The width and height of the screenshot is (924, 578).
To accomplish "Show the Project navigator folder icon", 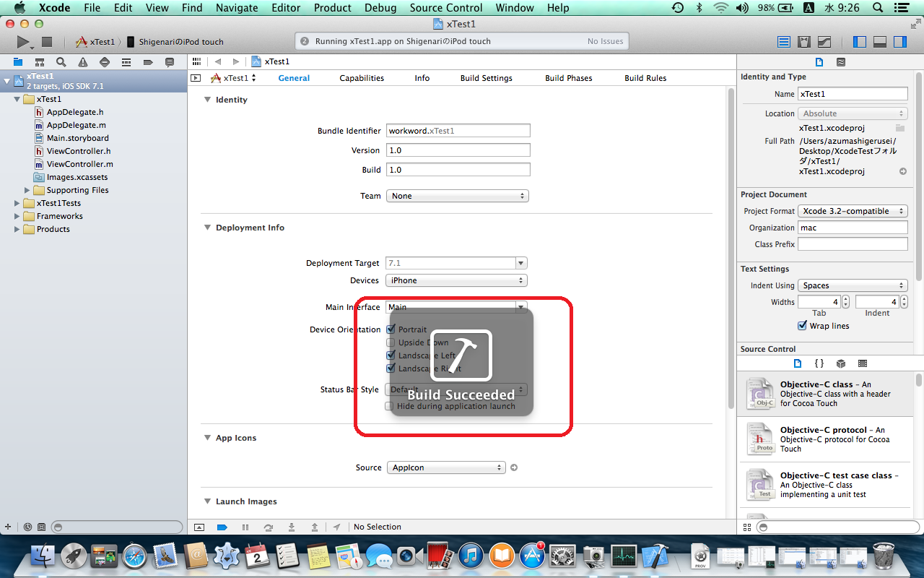I will click(18, 62).
